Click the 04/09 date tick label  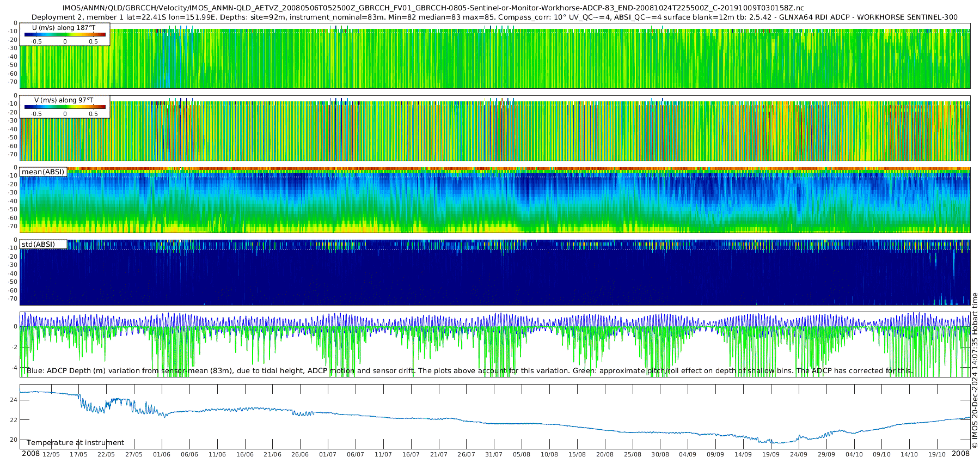pyautogui.click(x=688, y=454)
